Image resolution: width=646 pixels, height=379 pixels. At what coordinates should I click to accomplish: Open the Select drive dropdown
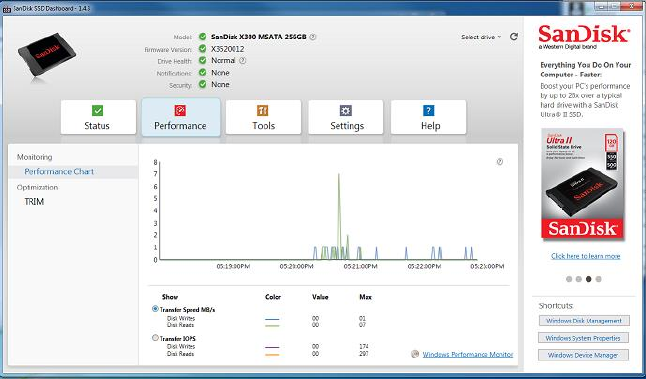point(481,37)
